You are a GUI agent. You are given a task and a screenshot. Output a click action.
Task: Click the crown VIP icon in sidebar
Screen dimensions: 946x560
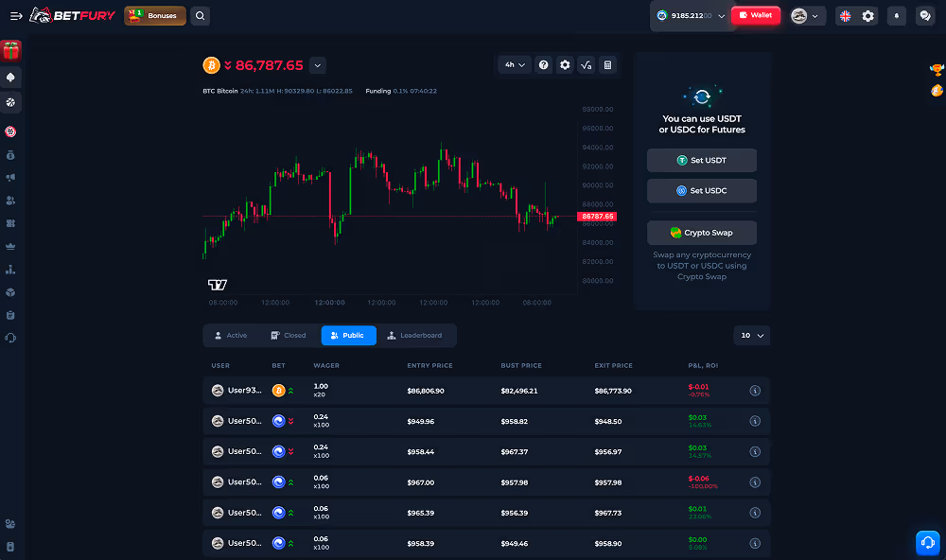pyautogui.click(x=10, y=245)
